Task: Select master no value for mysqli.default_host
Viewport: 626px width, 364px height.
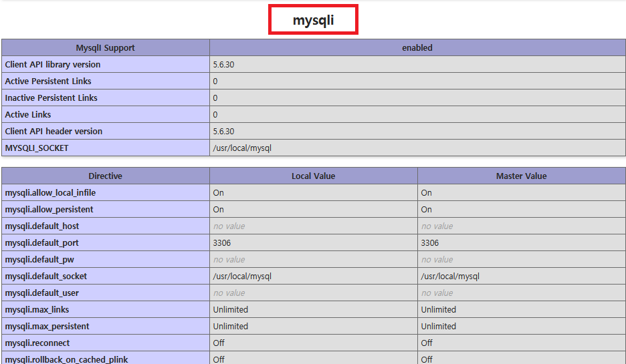Action: point(437,226)
